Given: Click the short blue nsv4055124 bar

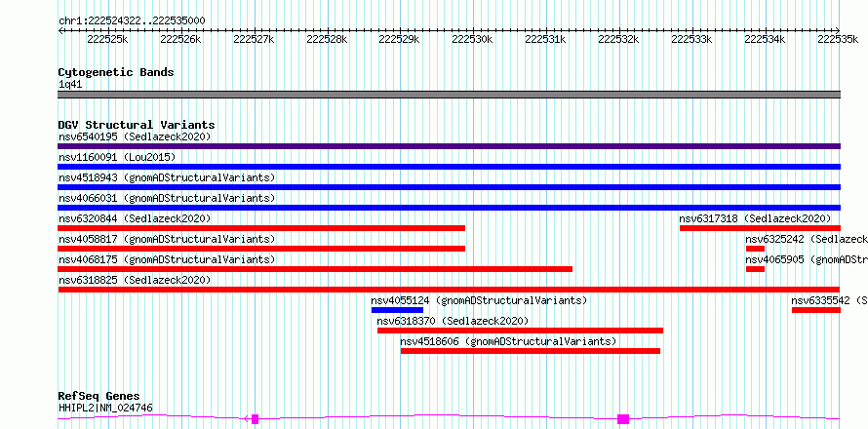Looking at the screenshot, I should tap(397, 310).
